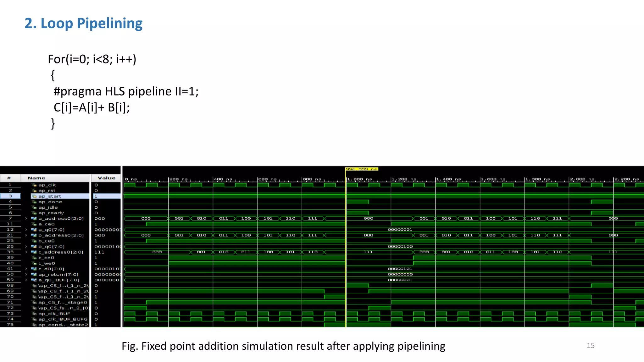Select the ap_clk_IBUF_BUFG signal name
The height and width of the screenshot is (362, 644).
[x=63, y=319]
